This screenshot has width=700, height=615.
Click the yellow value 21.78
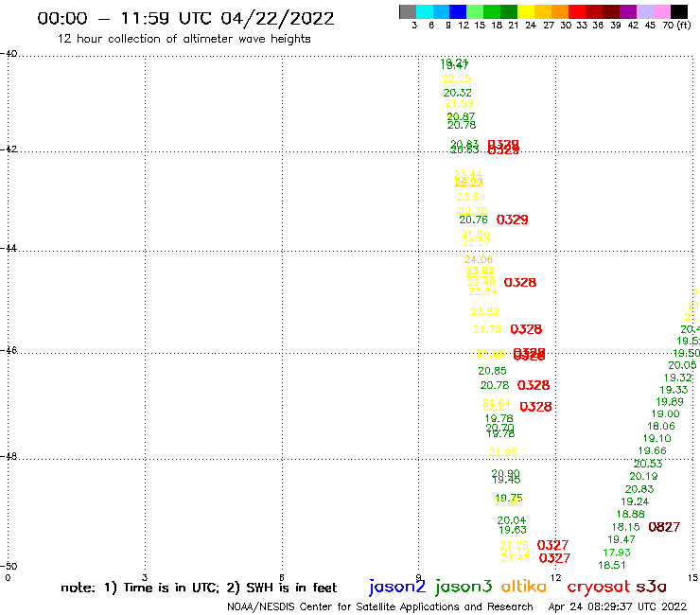[x=487, y=329]
